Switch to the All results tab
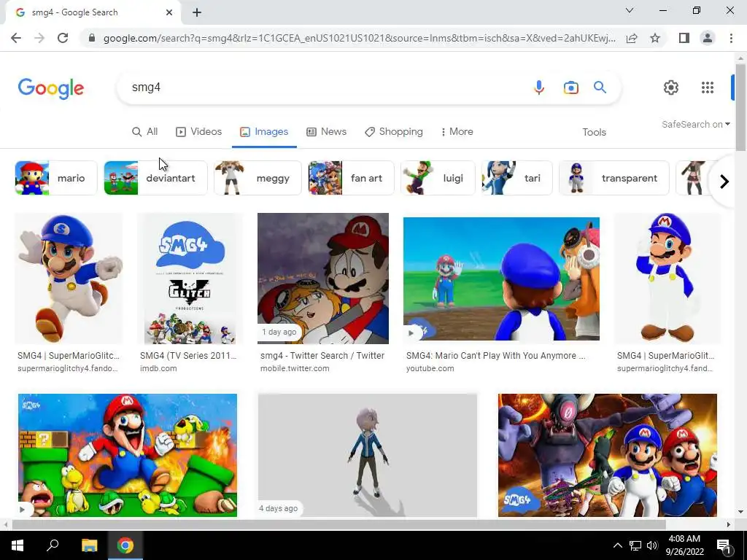 coord(145,132)
